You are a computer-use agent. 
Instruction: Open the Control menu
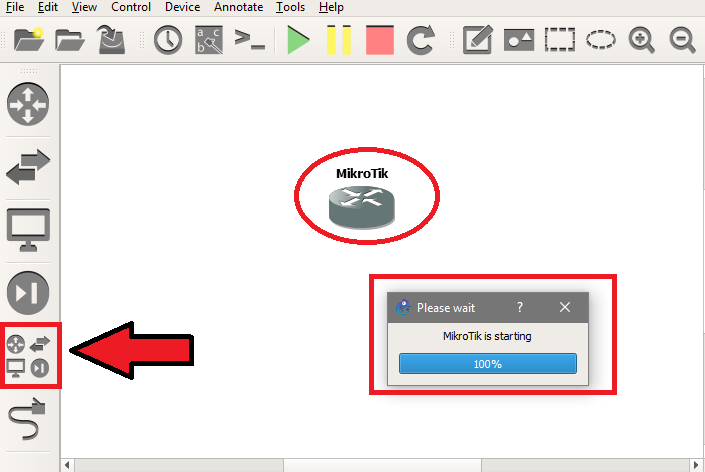tap(131, 7)
